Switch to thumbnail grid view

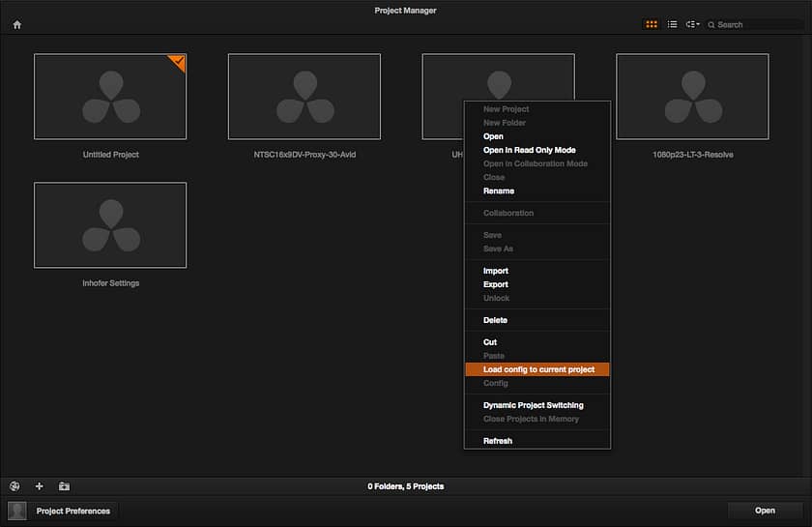point(652,24)
